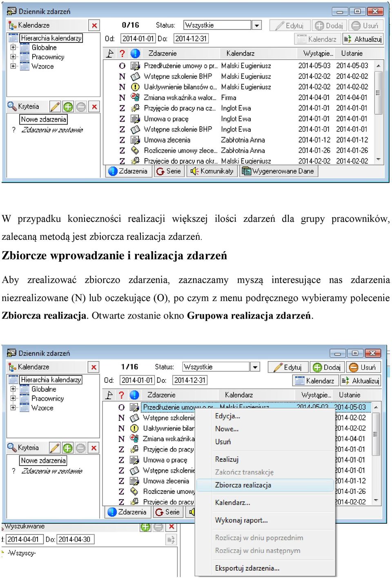Image resolution: width=392 pixels, height=578 pixels.
Task: Click the icon of the Uaktywnienie bilansów row in the 0/16 window
Action: (135, 87)
